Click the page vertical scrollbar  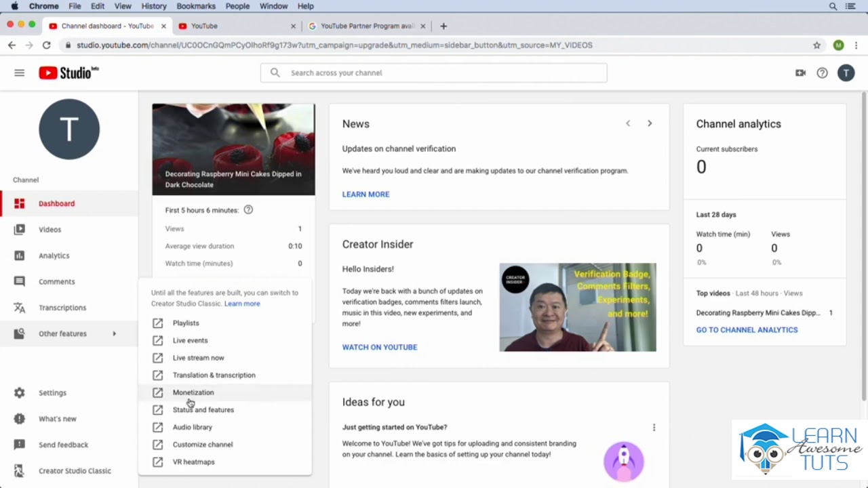863,246
